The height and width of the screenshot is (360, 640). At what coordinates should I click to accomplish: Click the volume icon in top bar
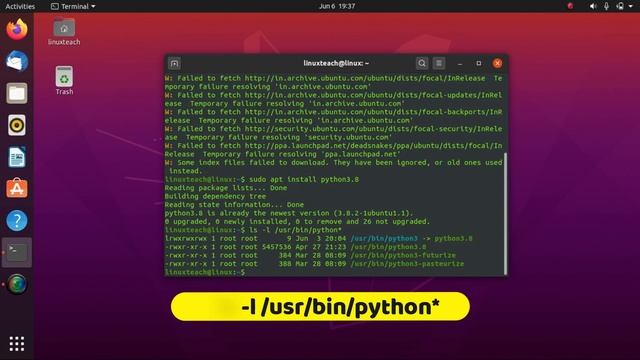point(593,6)
